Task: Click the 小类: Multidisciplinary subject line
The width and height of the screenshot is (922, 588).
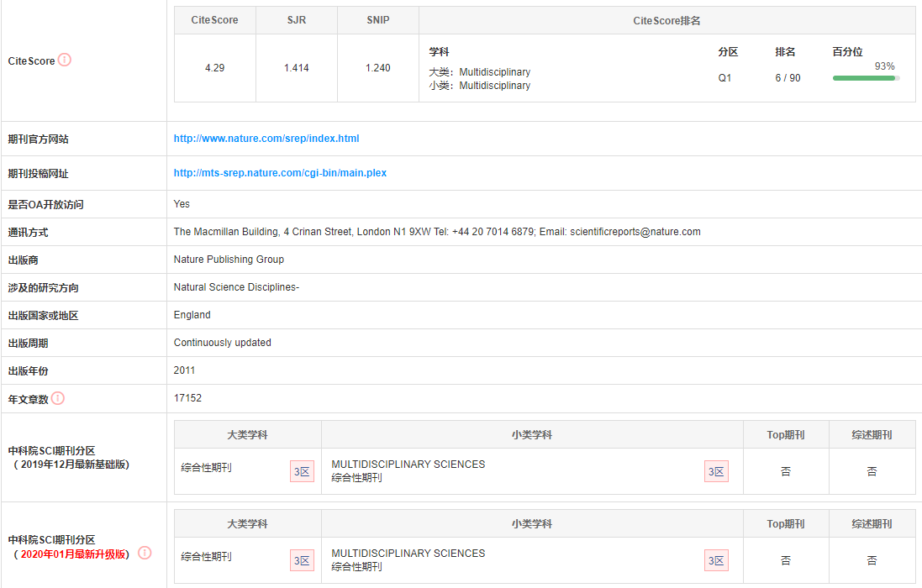Action: 479,86
